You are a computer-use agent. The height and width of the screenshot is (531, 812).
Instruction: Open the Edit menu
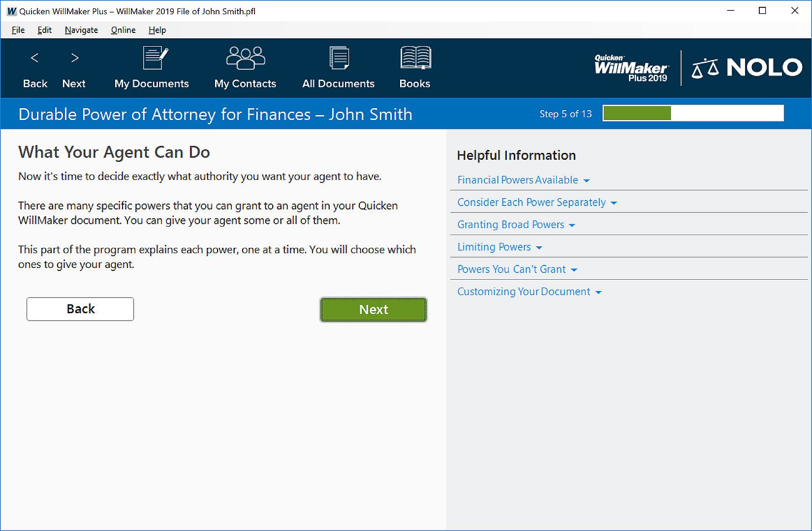click(x=44, y=30)
